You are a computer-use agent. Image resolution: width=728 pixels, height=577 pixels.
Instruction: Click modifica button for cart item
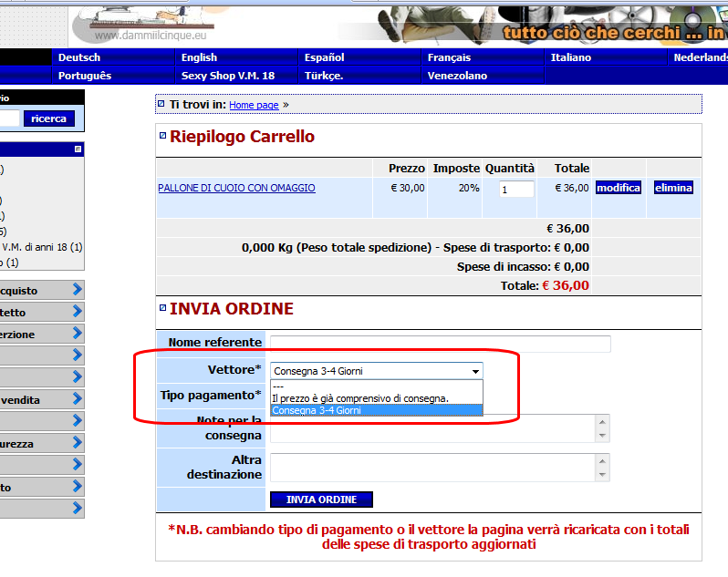click(619, 188)
